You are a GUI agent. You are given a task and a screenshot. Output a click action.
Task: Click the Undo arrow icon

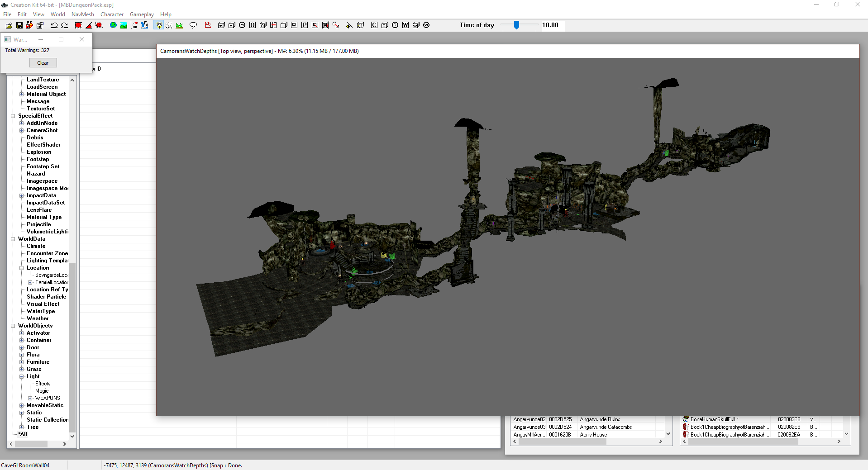[54, 25]
